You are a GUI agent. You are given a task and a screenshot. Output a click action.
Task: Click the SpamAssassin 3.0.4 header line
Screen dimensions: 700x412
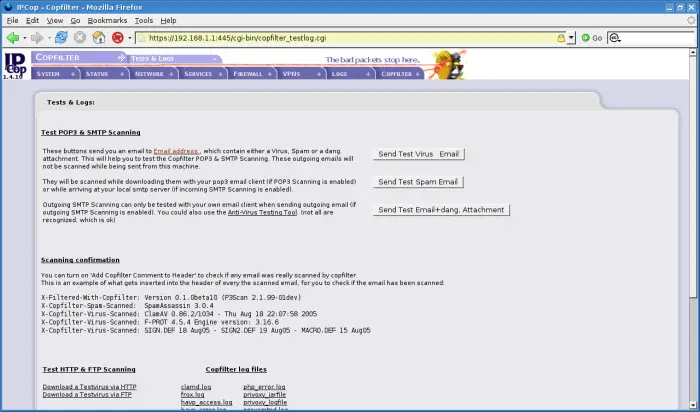coord(127,306)
